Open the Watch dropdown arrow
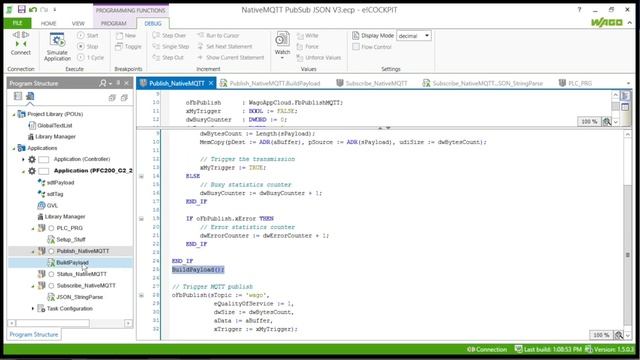 pyautogui.click(x=282, y=58)
